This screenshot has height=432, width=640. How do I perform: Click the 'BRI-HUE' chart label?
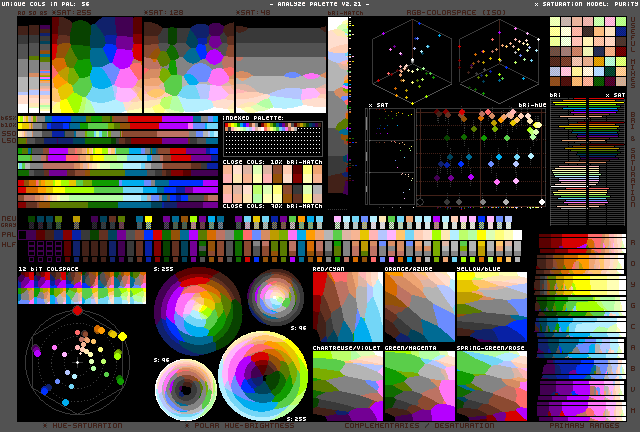pyautogui.click(x=532, y=105)
